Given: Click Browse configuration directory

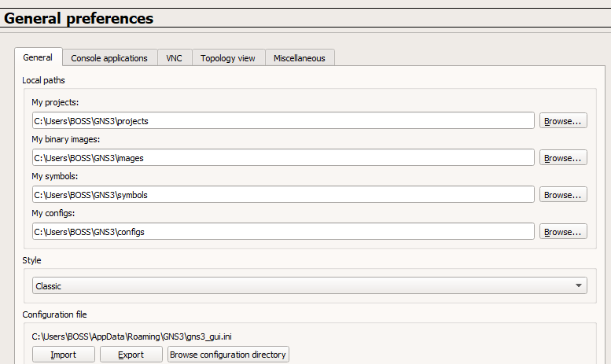Looking at the screenshot, I should tap(228, 355).
